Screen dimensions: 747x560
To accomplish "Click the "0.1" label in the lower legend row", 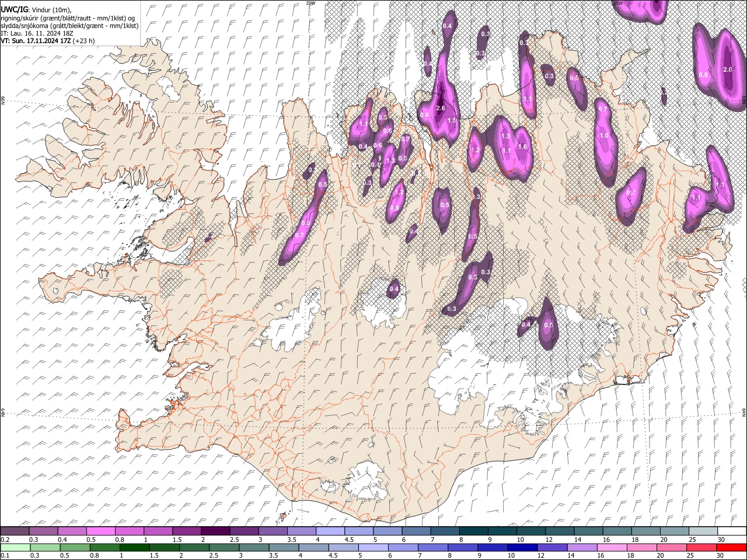I will tap(5, 555).
